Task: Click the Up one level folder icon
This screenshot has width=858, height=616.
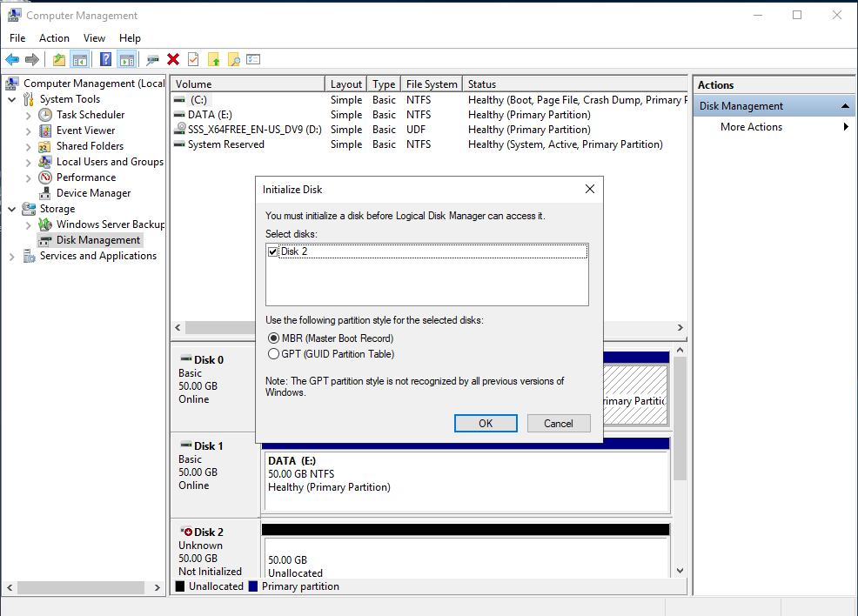Action: coord(59,60)
